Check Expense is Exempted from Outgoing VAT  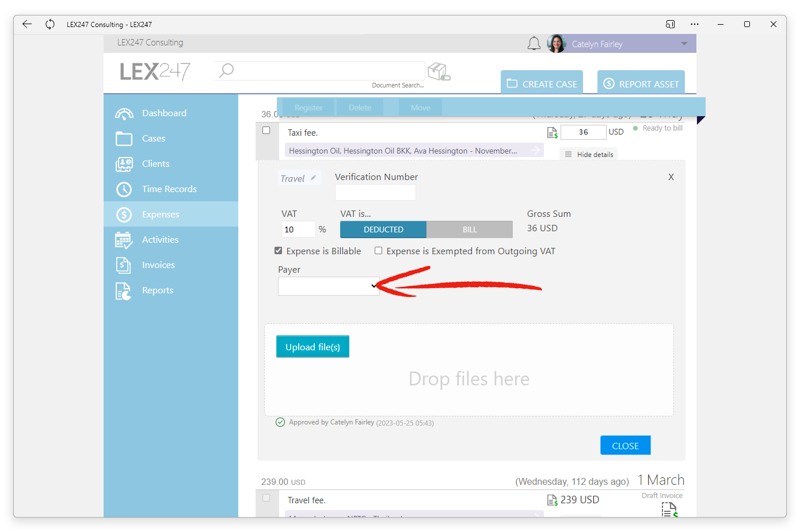[x=379, y=251]
